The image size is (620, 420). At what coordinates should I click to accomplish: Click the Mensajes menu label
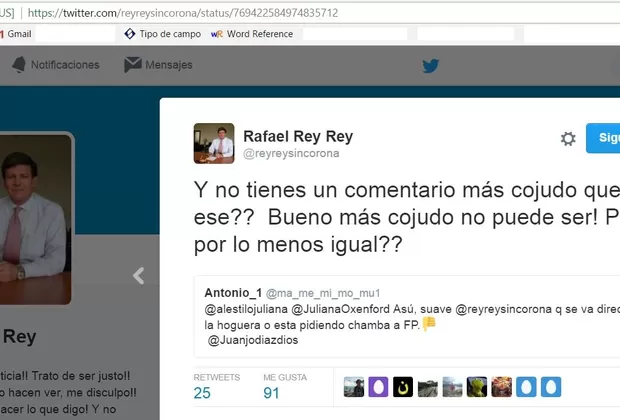169,65
